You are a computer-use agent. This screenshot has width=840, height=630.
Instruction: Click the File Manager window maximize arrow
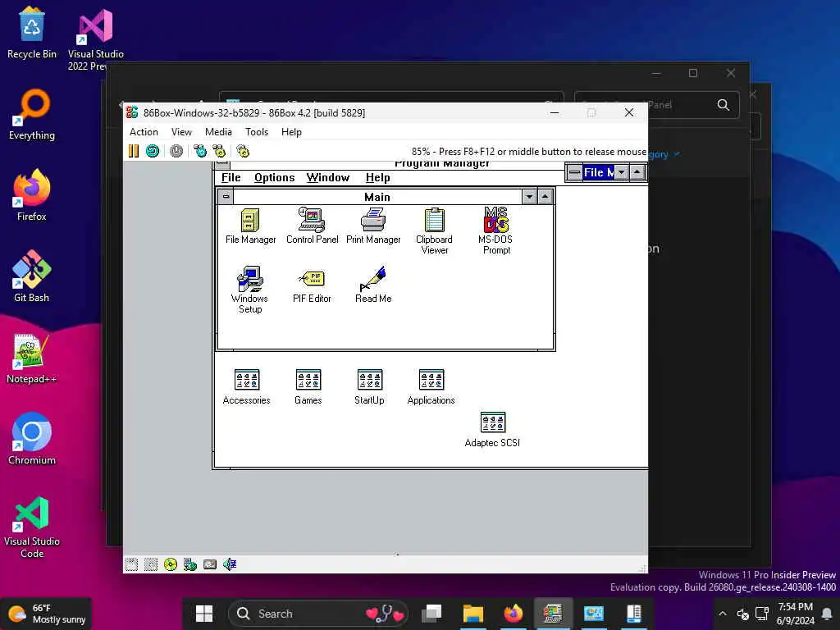tap(637, 172)
